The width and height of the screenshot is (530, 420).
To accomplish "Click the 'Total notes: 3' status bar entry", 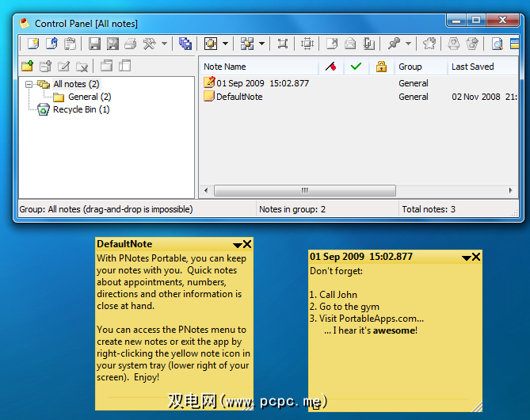I will pos(429,209).
